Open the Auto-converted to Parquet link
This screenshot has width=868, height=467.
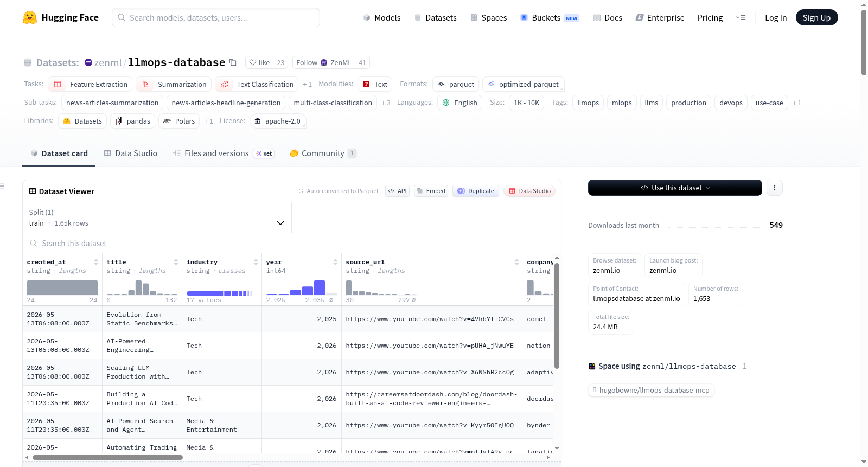[x=342, y=191]
